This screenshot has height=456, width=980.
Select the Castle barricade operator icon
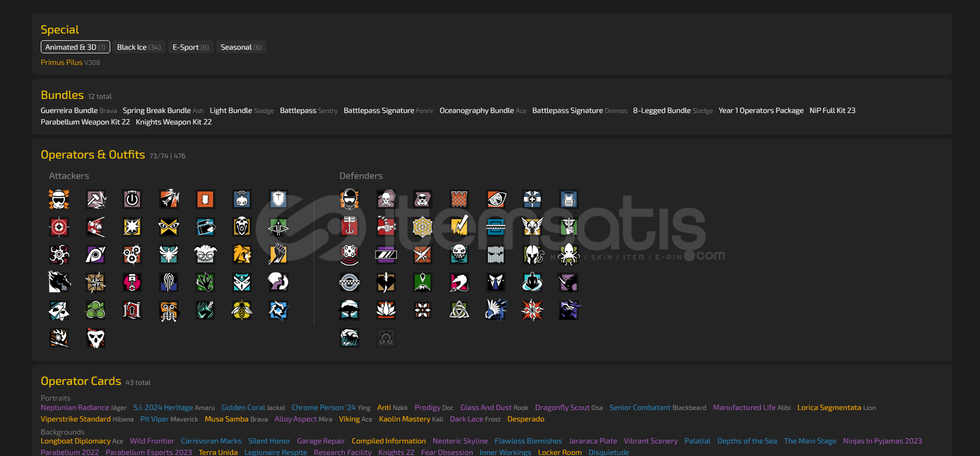459,199
